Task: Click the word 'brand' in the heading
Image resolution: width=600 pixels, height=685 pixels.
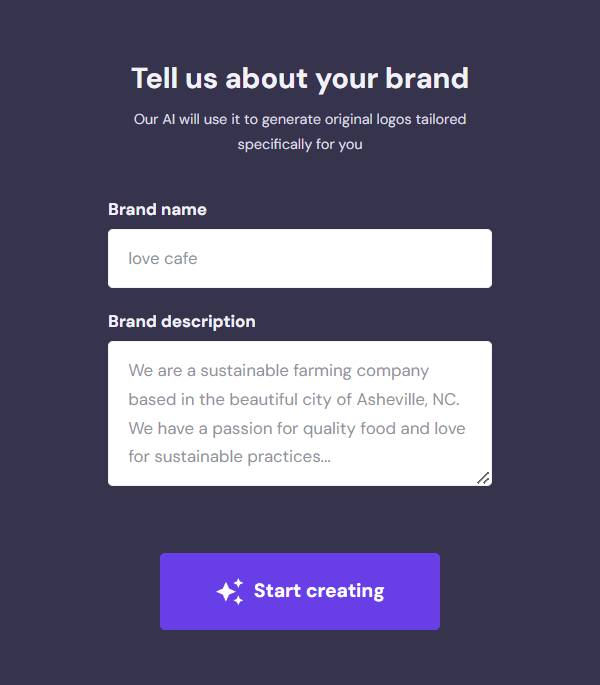Action: (427, 78)
